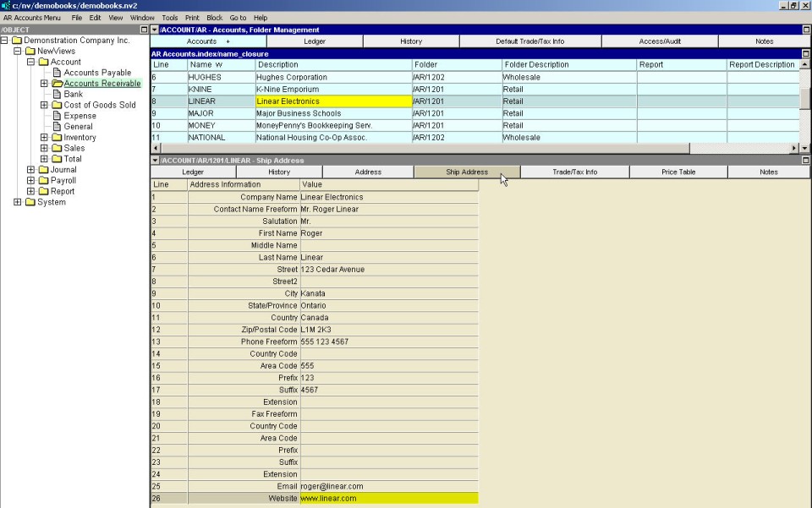Image resolution: width=812 pixels, height=508 pixels.
Task: Open the Default Trade/Tax Info tab
Action: click(x=529, y=41)
